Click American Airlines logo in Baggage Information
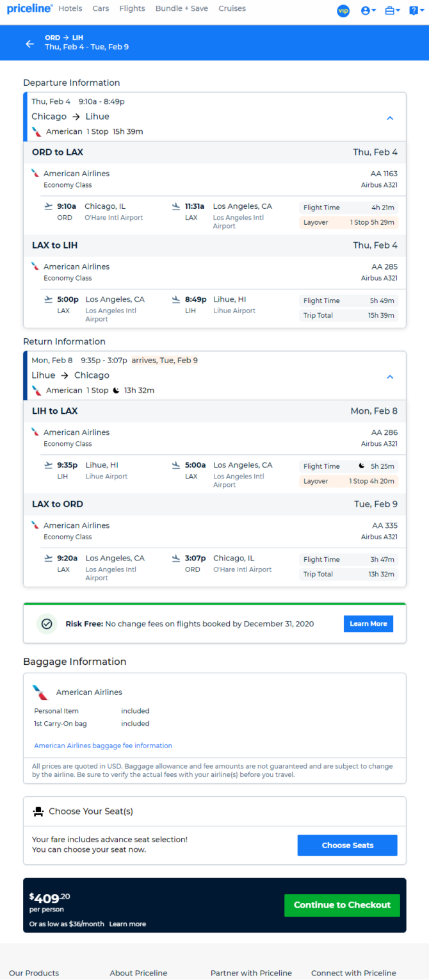The width and height of the screenshot is (429, 980). pos(40,692)
